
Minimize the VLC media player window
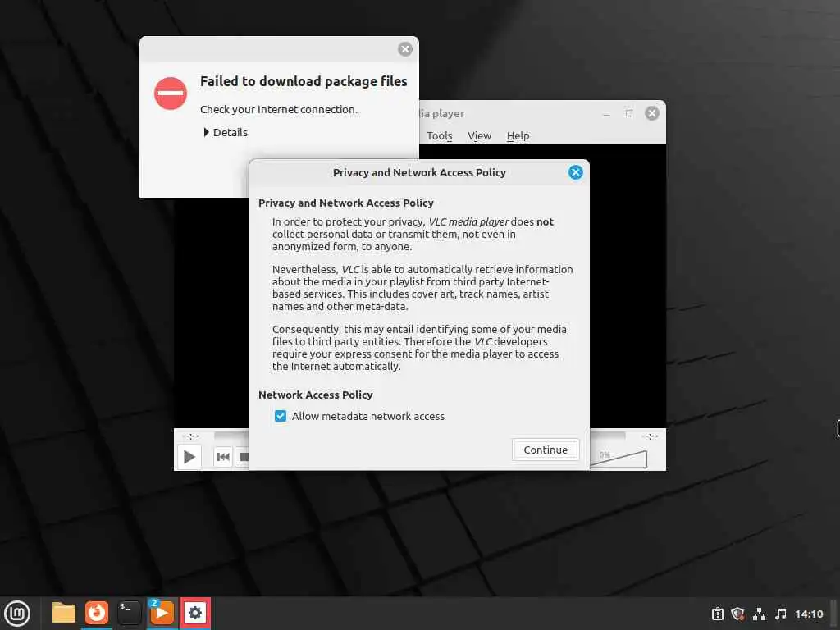(x=606, y=113)
